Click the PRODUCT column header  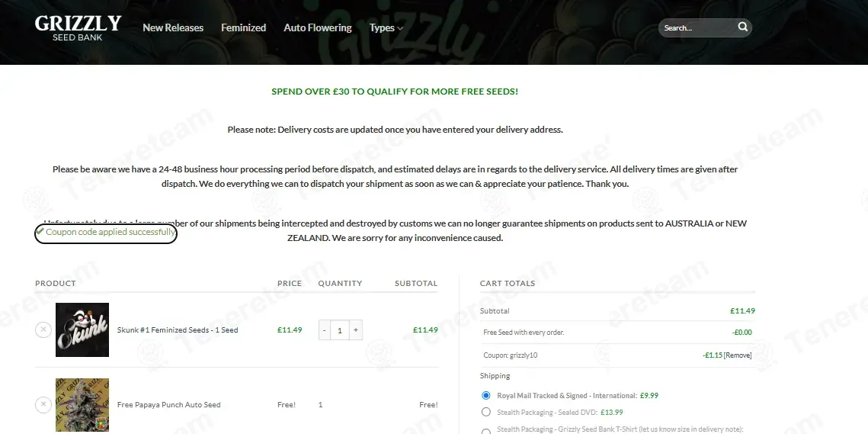[56, 283]
